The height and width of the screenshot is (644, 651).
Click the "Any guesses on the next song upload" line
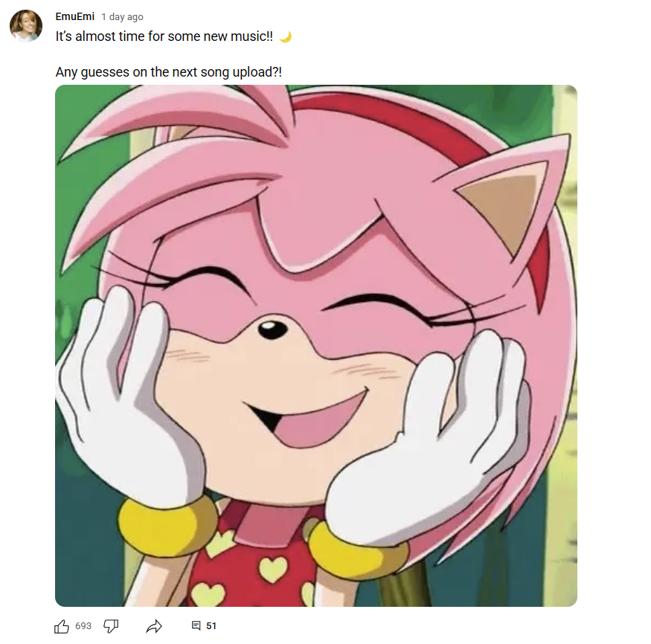(x=169, y=72)
